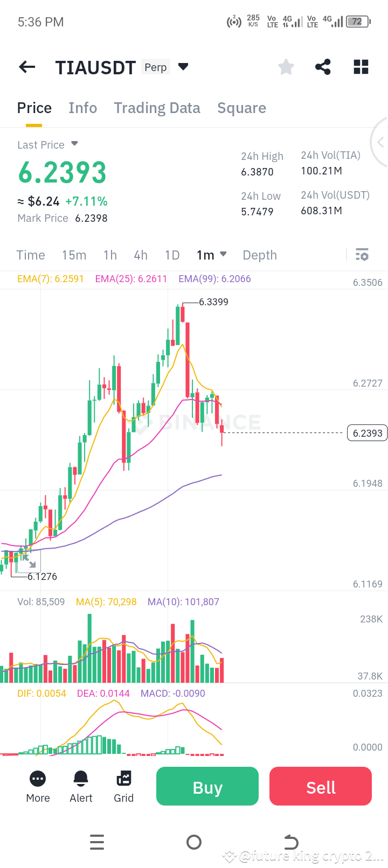
Task: Open the apps grid icon at top right
Action: (360, 67)
